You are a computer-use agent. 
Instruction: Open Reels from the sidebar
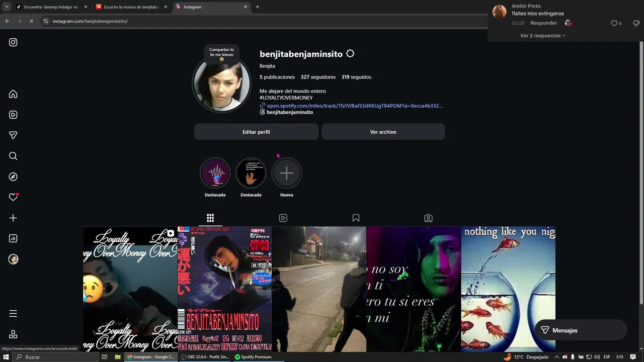13,115
